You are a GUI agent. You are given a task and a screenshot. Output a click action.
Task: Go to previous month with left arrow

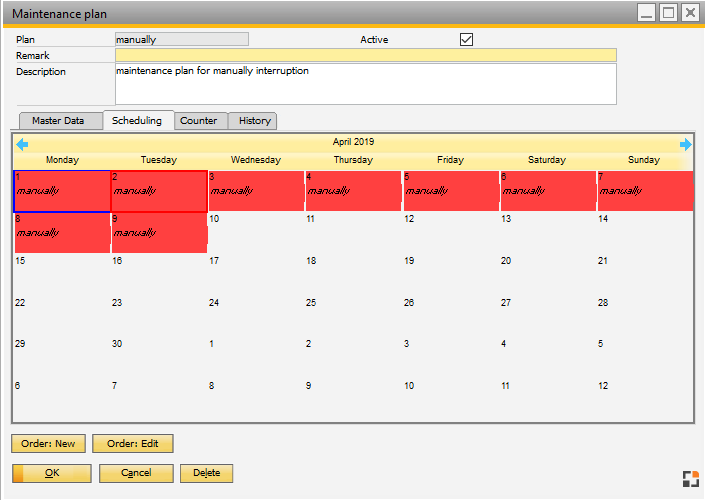click(x=21, y=144)
